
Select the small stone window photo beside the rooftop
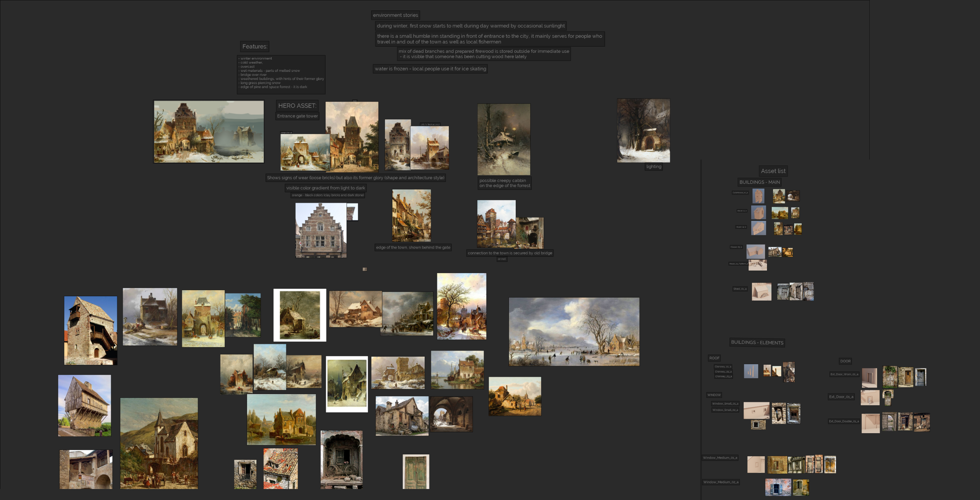point(245,474)
